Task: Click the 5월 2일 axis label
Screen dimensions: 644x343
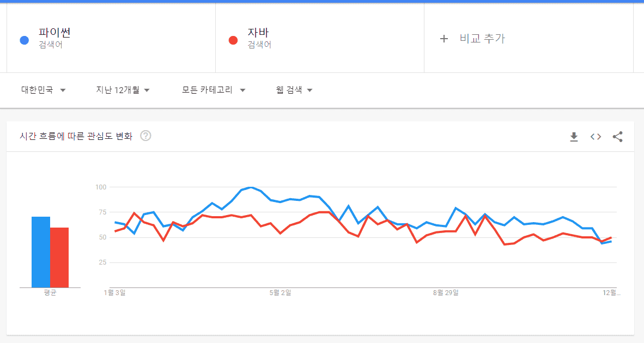Action: (280, 293)
